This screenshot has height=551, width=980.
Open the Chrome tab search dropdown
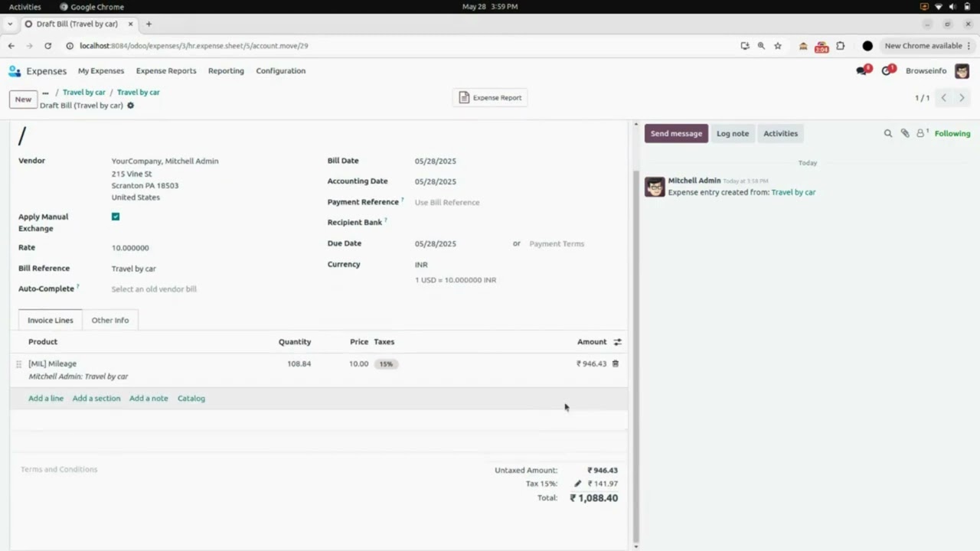(x=10, y=24)
